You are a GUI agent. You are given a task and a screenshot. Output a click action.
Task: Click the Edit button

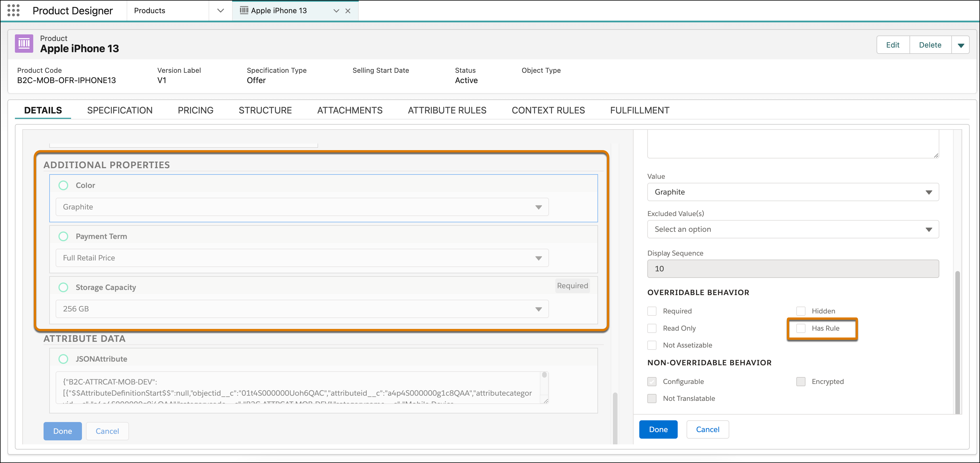point(893,45)
